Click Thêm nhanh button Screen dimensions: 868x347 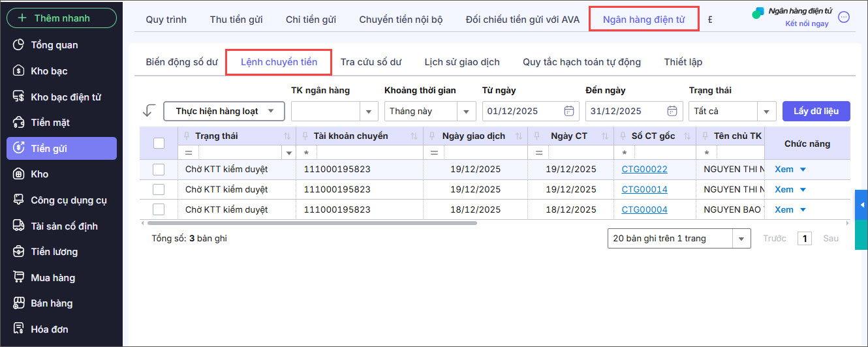point(61,18)
